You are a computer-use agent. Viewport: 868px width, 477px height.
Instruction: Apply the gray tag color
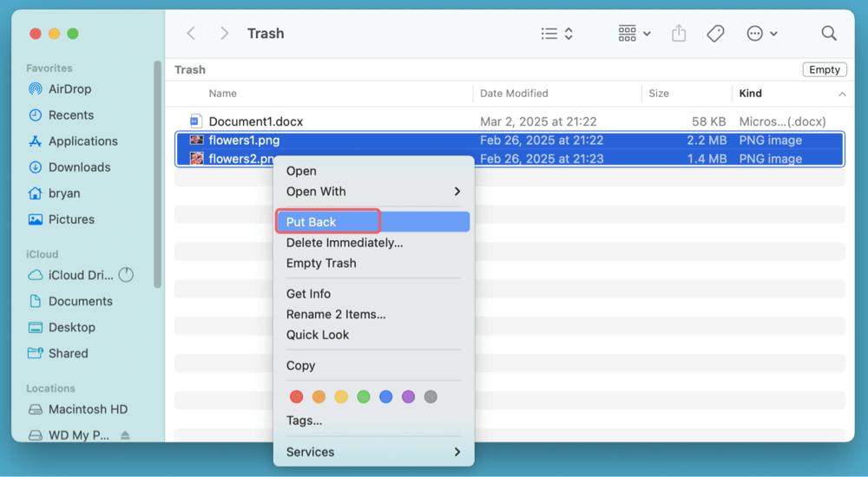coord(431,396)
